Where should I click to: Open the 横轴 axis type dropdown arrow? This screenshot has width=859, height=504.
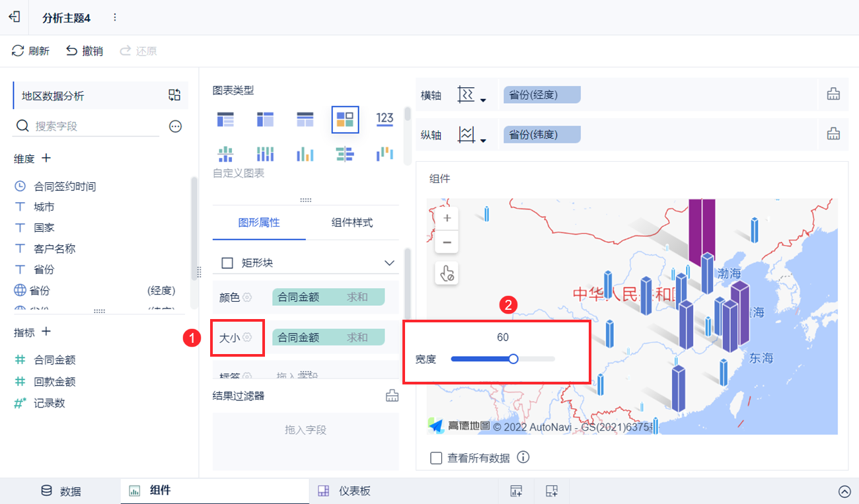pyautogui.click(x=483, y=100)
